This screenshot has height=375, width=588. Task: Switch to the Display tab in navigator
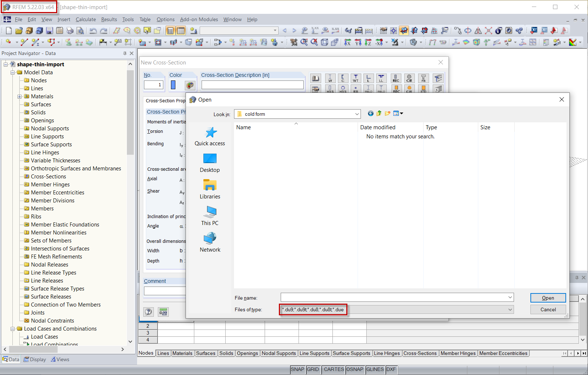point(35,359)
